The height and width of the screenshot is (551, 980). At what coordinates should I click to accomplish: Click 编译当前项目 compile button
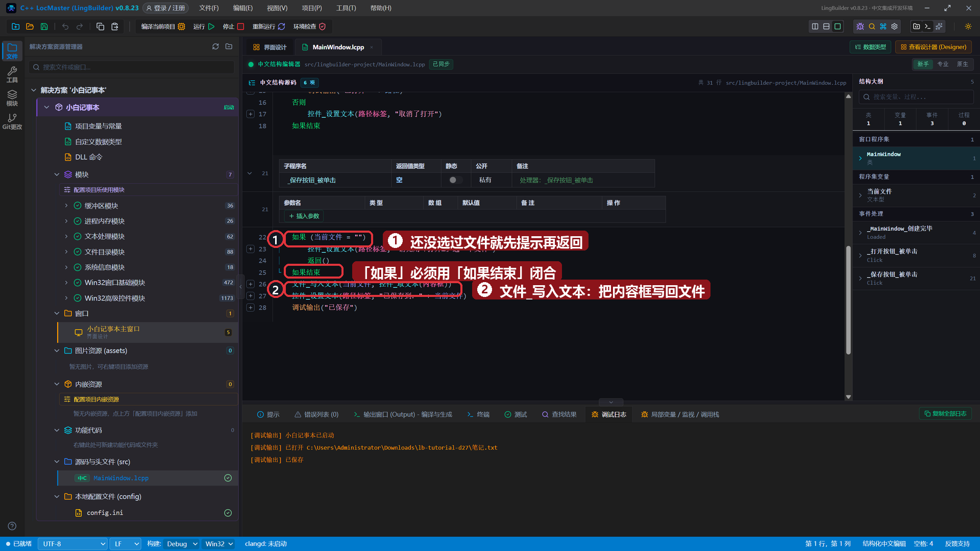point(163,27)
